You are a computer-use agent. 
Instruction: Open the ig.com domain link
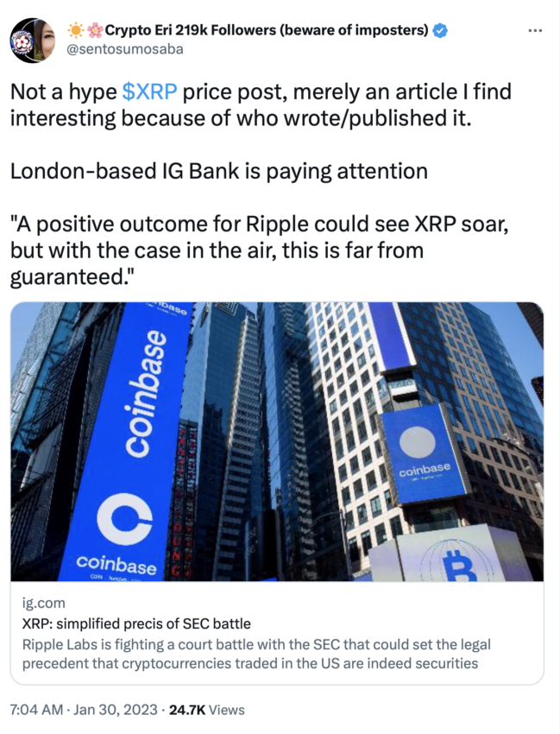[43, 603]
